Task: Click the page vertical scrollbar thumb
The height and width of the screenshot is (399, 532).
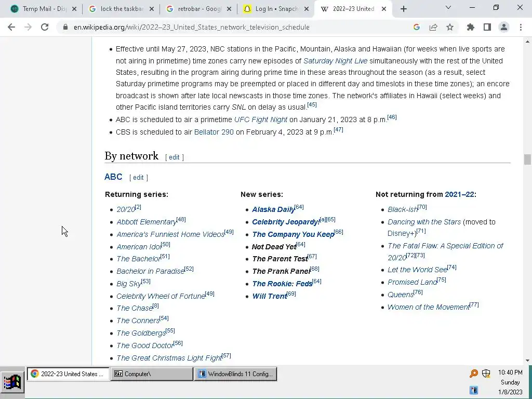Action: [527, 159]
